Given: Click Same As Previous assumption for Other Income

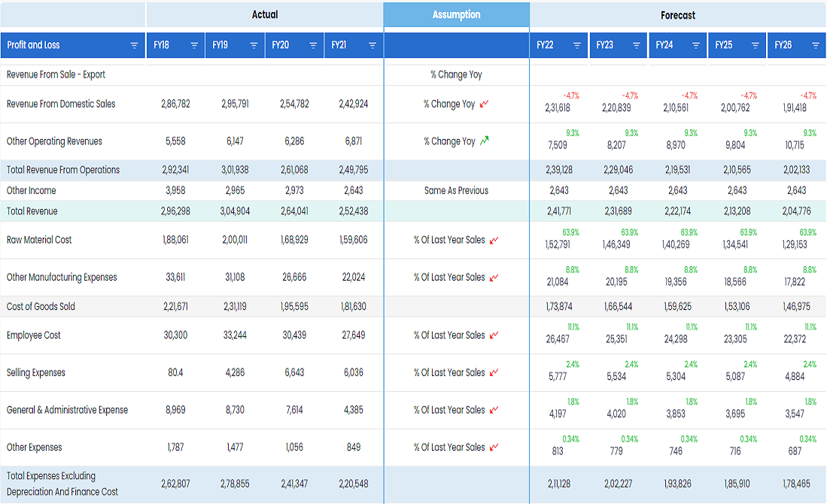Looking at the screenshot, I should (x=456, y=191).
